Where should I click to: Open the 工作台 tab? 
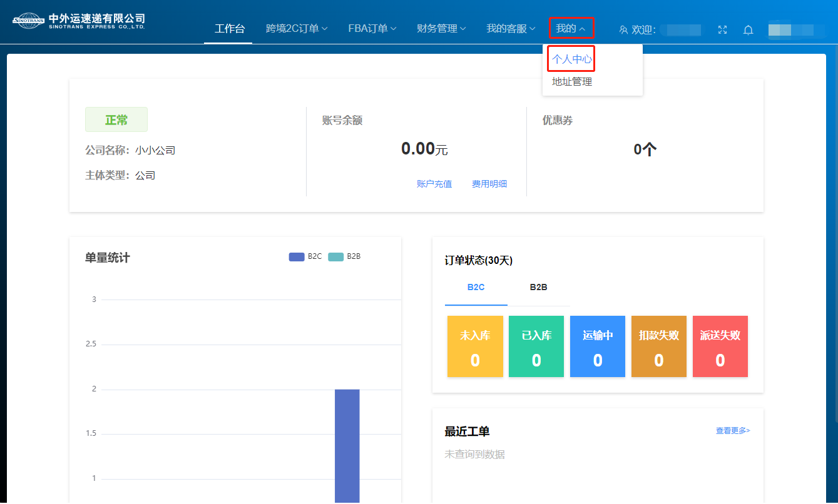[x=230, y=29]
